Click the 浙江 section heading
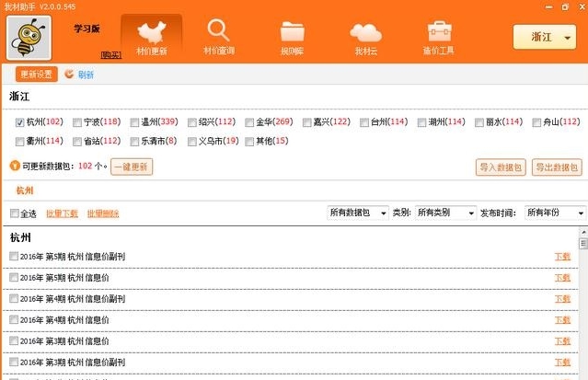 click(x=19, y=97)
